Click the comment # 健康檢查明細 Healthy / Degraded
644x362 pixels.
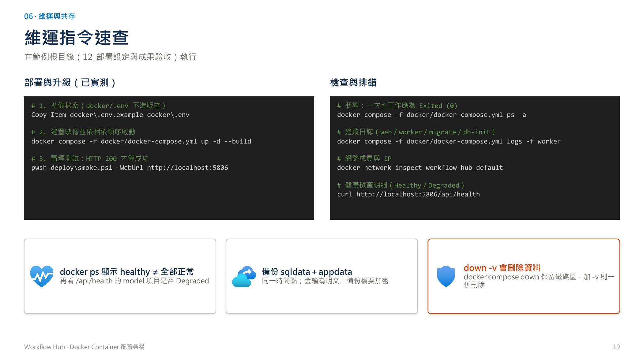tap(401, 185)
